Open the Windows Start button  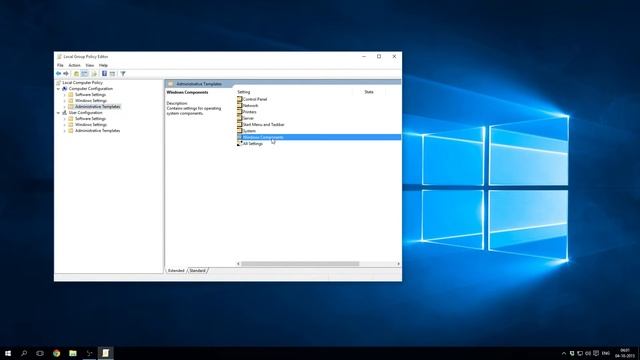(x=8, y=353)
